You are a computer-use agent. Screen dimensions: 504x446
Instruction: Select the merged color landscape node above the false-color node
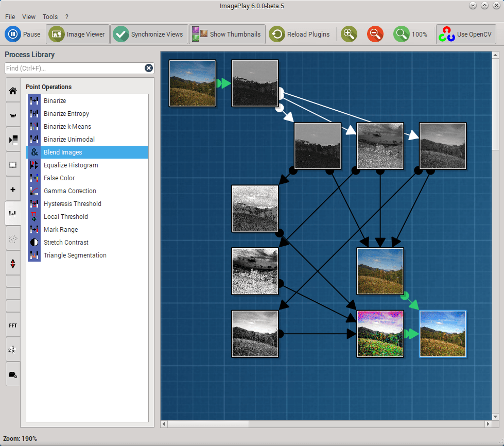pos(380,271)
